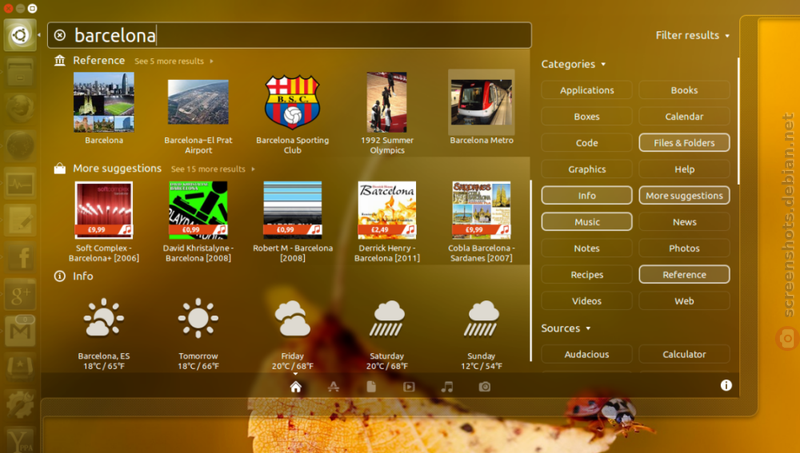The image size is (800, 453).
Task: Open the Barcelona Metro reference thumbnail
Action: pos(481,102)
